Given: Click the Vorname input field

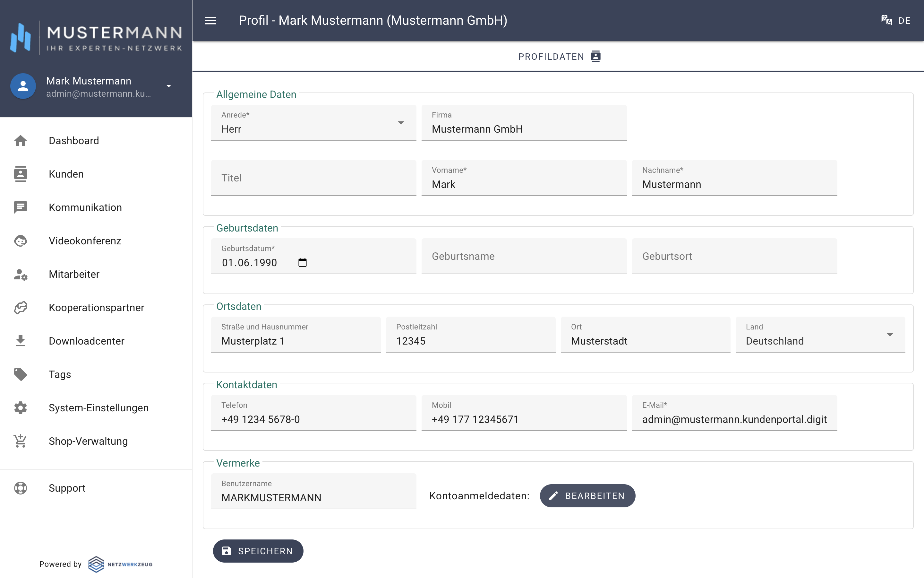Looking at the screenshot, I should (x=524, y=178).
